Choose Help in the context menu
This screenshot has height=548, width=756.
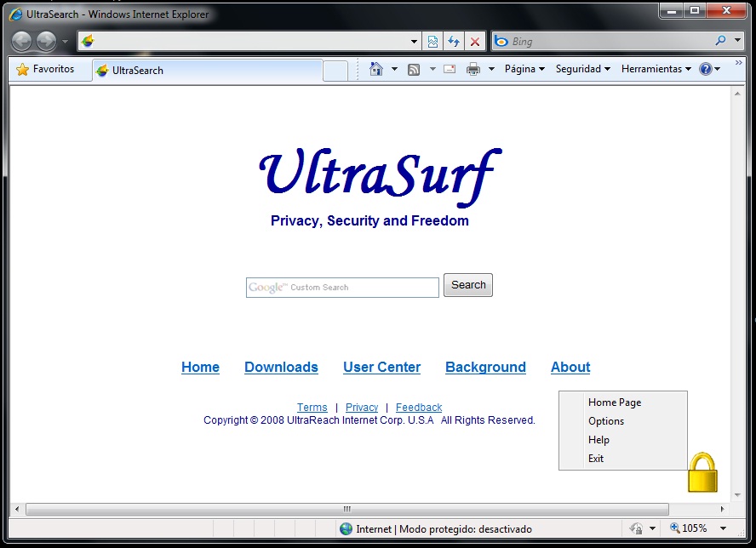pos(623,440)
